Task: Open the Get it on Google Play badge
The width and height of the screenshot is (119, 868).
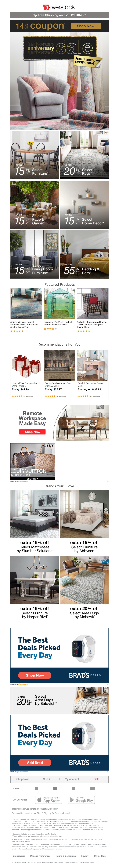Action: tap(81, 800)
